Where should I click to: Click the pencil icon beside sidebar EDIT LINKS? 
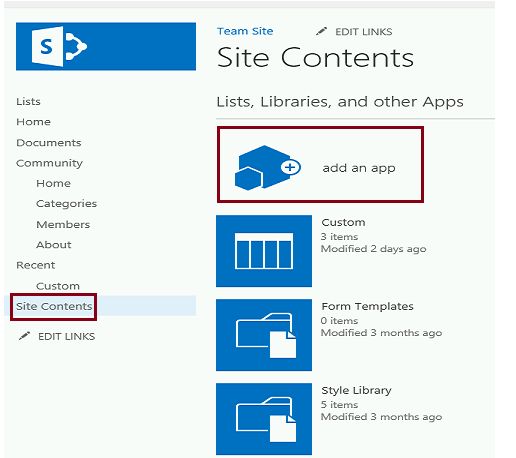[x=24, y=336]
